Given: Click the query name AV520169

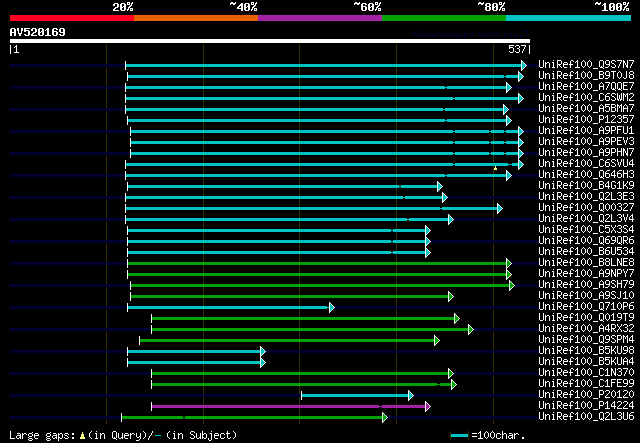Looking at the screenshot, I should (x=38, y=32).
